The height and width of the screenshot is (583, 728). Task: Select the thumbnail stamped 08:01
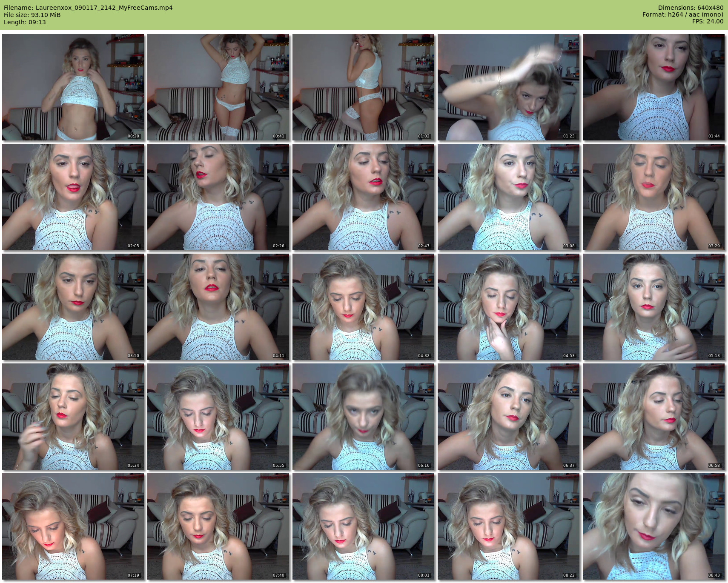pyautogui.click(x=363, y=526)
